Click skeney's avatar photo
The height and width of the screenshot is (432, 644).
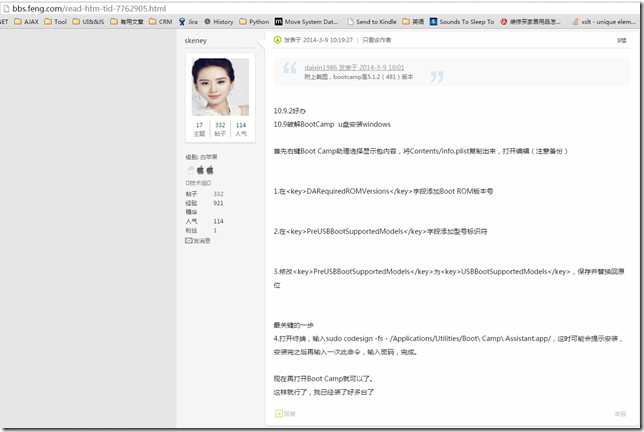point(220,87)
